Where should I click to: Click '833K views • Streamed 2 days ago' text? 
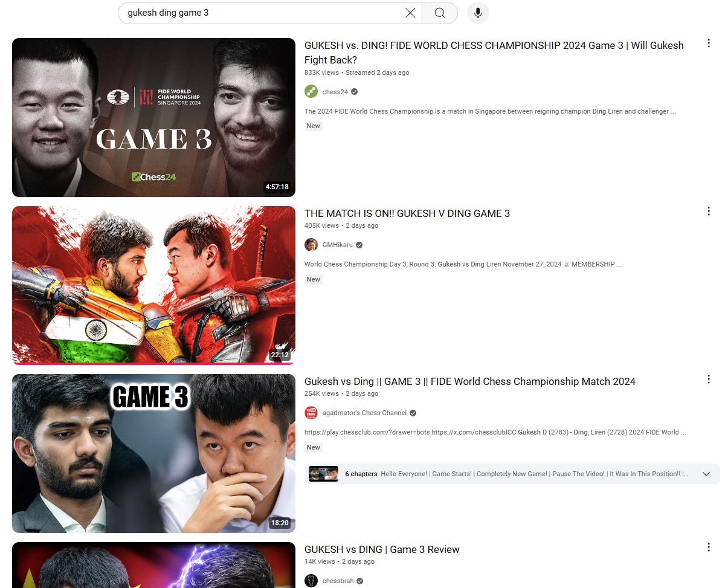[357, 73]
